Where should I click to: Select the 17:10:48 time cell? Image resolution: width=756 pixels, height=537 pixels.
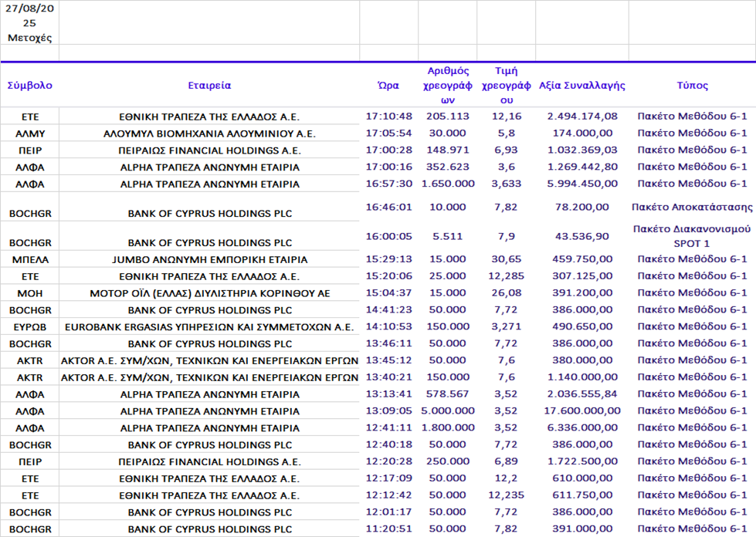point(388,117)
